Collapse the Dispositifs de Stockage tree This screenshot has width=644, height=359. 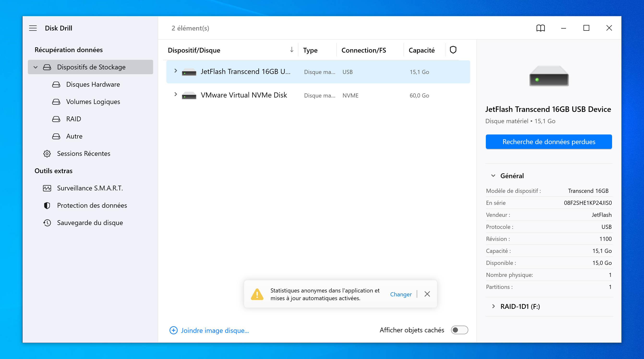click(x=36, y=67)
